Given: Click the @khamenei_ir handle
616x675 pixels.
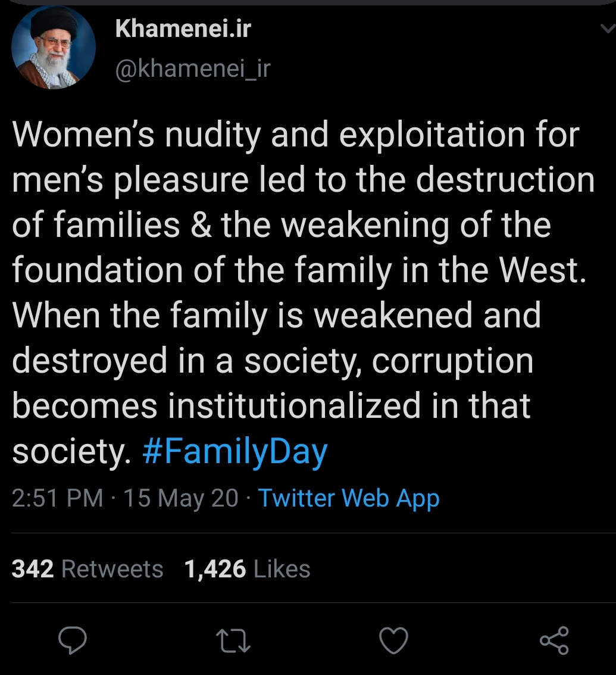Looking at the screenshot, I should 193,70.
